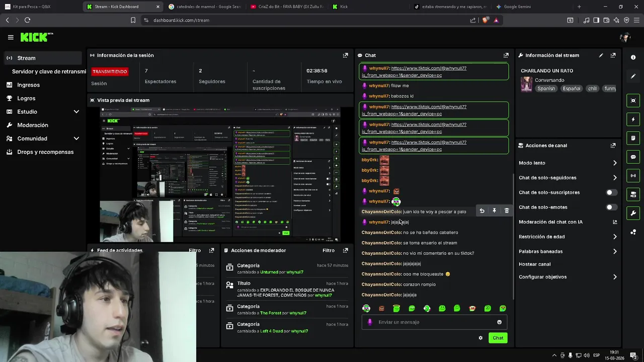Open Configurar objetivos options
This screenshot has width=644, height=362.
568,277
